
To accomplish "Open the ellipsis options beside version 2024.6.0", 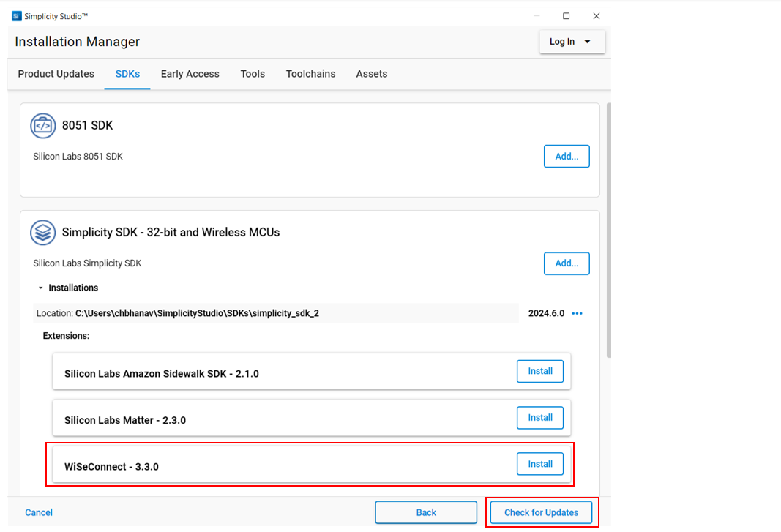I will (577, 313).
